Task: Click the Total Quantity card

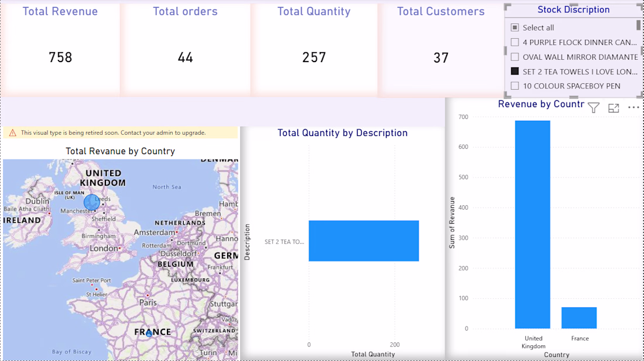Action: pos(314,49)
